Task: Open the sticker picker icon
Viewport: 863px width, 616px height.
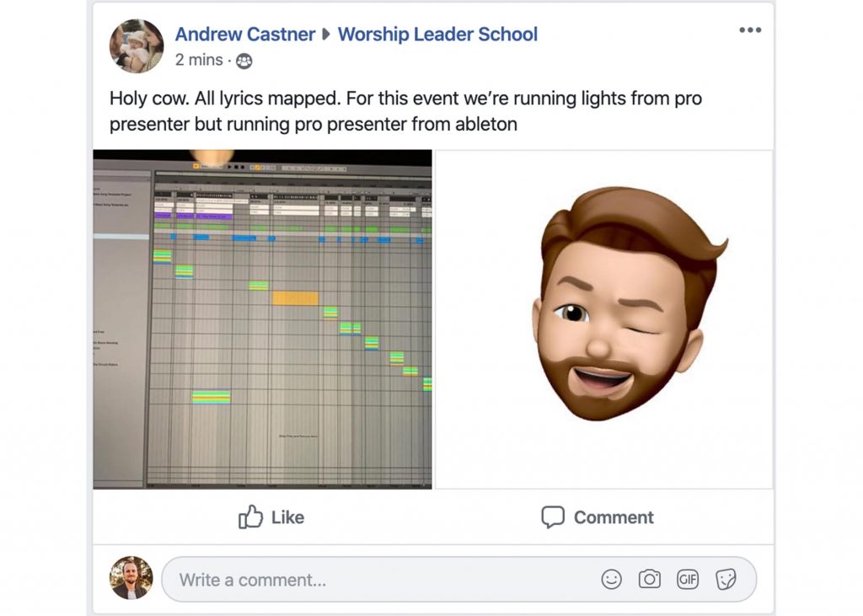Action: point(726,579)
